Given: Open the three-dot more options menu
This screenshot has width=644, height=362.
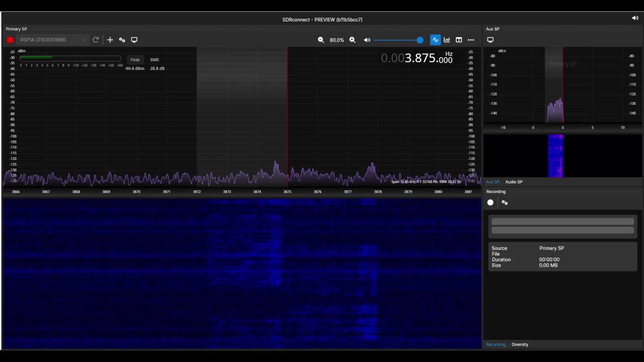Looking at the screenshot, I should coord(471,40).
